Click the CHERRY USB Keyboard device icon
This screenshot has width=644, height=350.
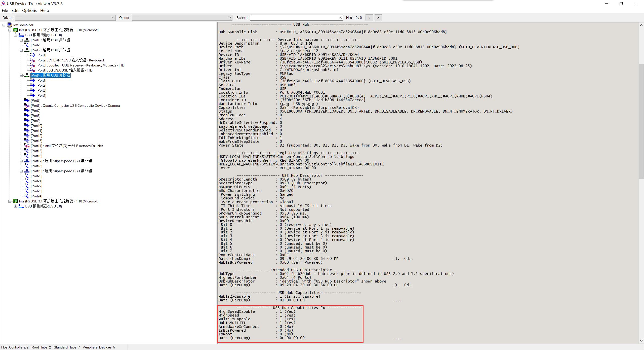[x=33, y=60]
